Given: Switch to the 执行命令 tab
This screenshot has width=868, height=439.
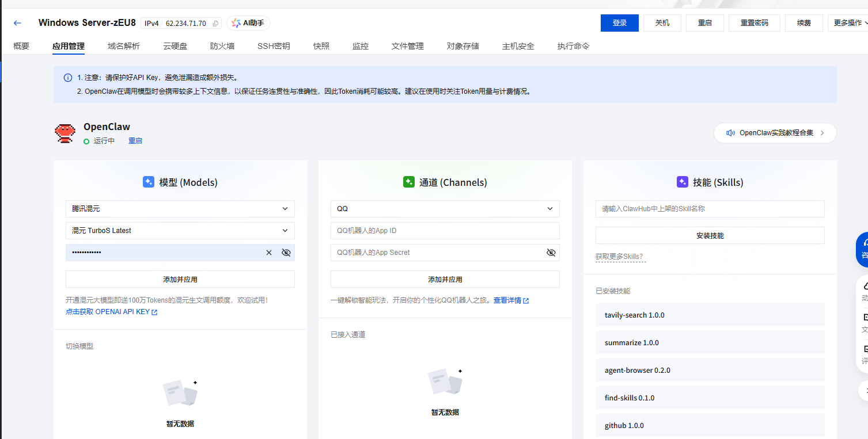Looking at the screenshot, I should coord(574,46).
